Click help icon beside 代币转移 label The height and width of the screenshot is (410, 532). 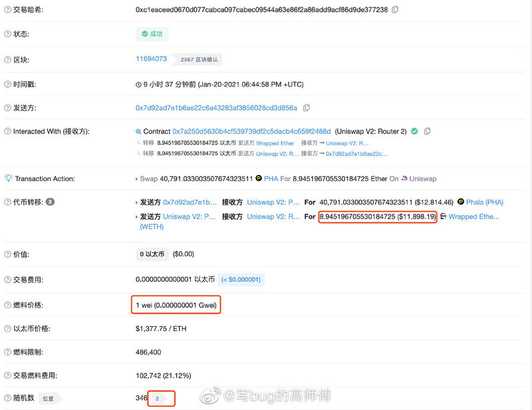pos(7,202)
